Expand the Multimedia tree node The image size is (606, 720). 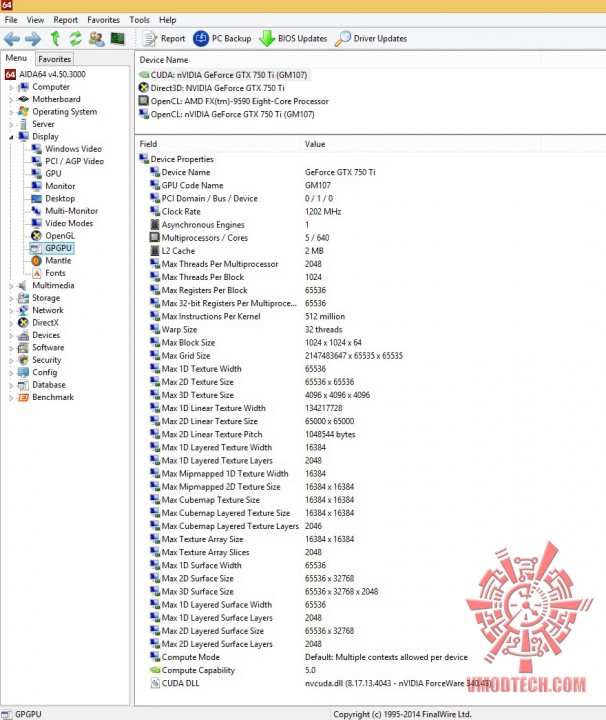point(11,286)
